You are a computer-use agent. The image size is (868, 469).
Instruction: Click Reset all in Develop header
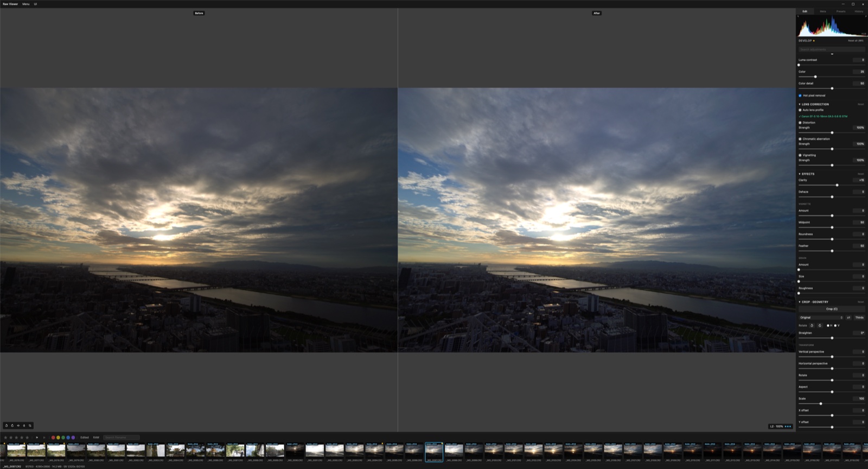[x=856, y=41]
